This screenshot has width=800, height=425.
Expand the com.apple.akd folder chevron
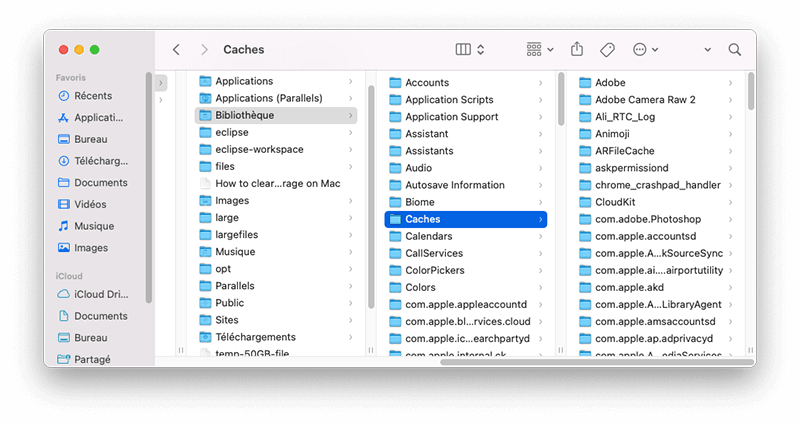pyautogui.click(x=731, y=287)
